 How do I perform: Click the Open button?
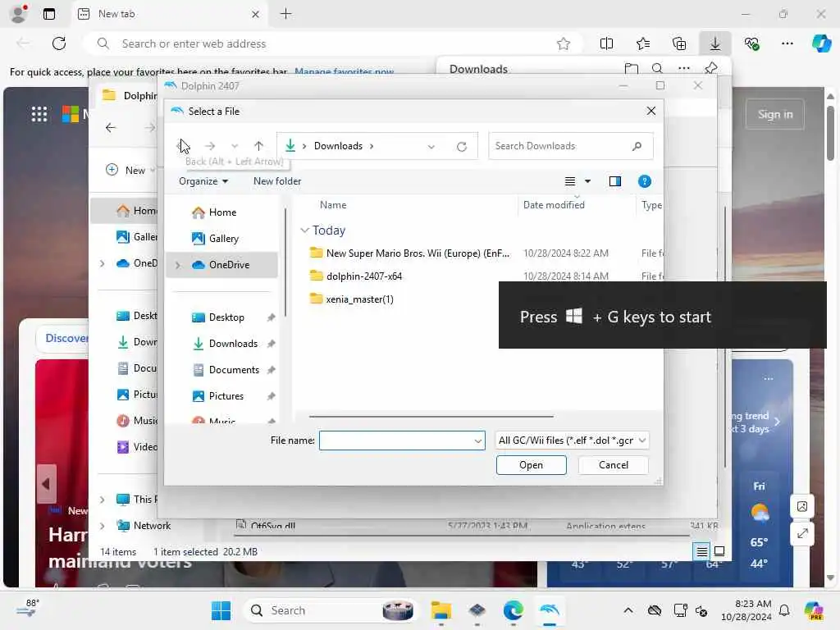click(531, 465)
